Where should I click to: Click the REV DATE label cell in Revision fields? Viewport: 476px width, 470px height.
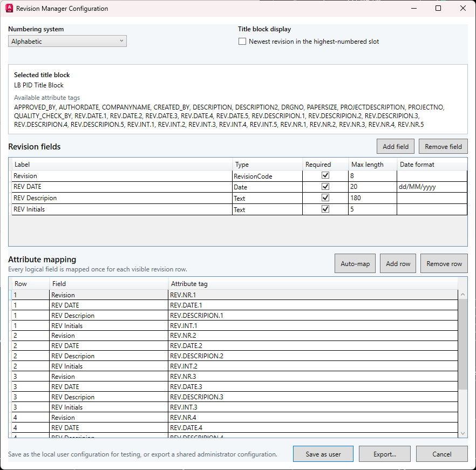point(122,187)
